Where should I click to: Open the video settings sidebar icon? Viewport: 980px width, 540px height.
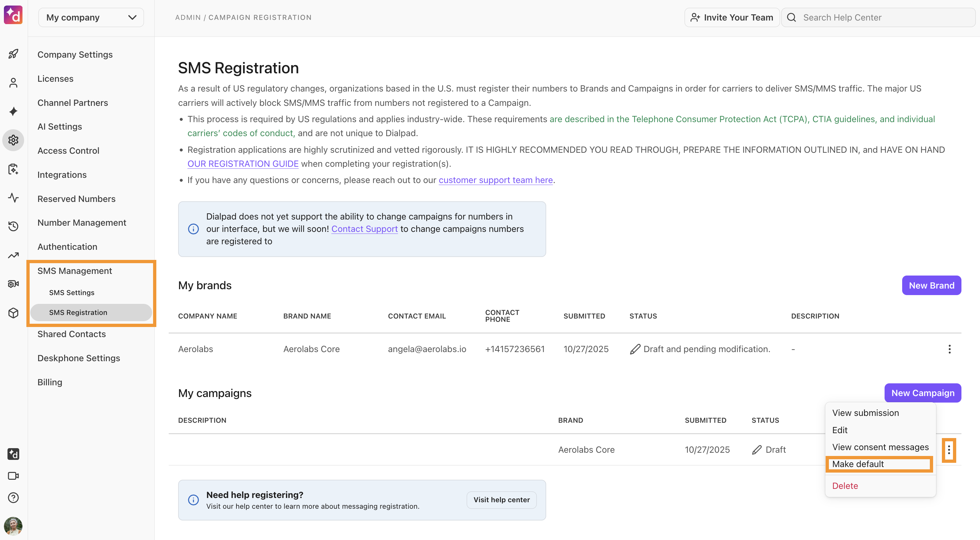(x=13, y=284)
